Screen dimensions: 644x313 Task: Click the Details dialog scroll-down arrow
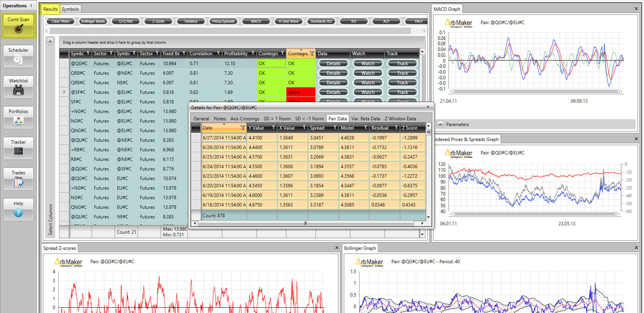click(x=428, y=217)
